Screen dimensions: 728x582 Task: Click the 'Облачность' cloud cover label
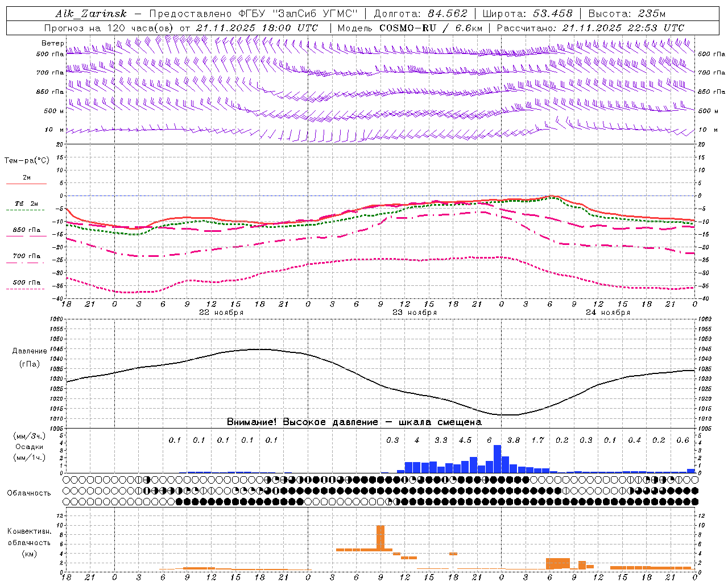click(x=29, y=493)
